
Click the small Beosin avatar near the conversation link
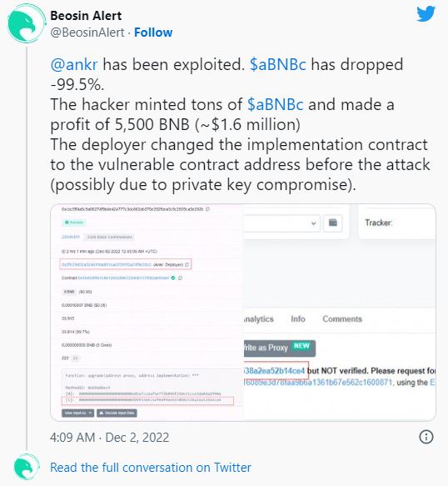(27, 467)
